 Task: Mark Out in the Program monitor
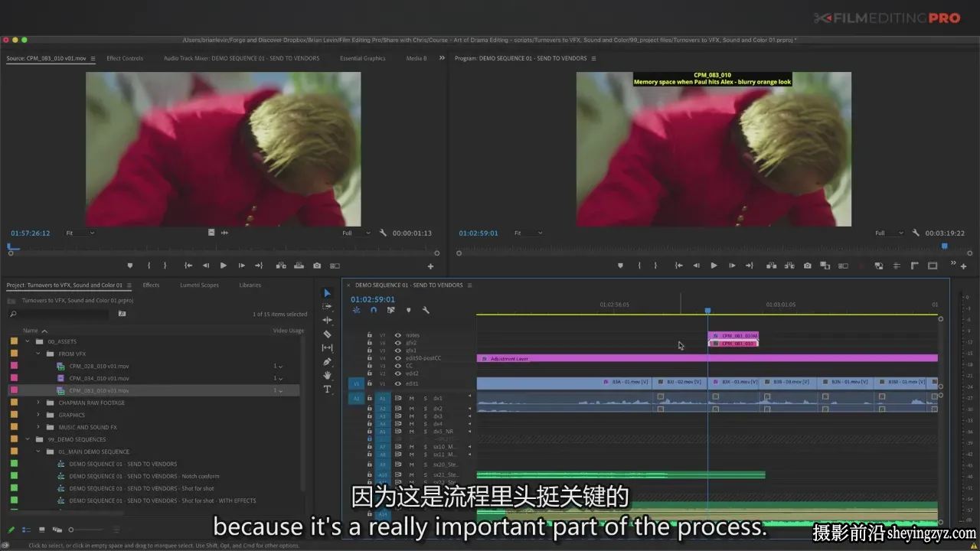pos(655,266)
